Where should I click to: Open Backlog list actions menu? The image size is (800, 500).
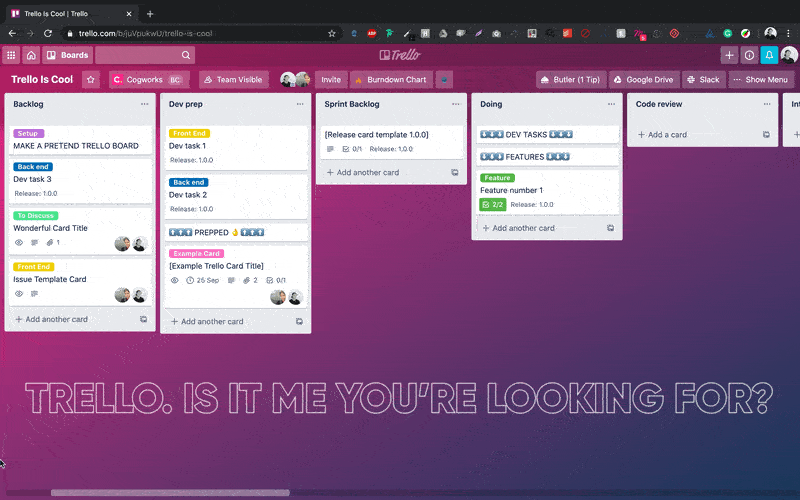tap(144, 104)
